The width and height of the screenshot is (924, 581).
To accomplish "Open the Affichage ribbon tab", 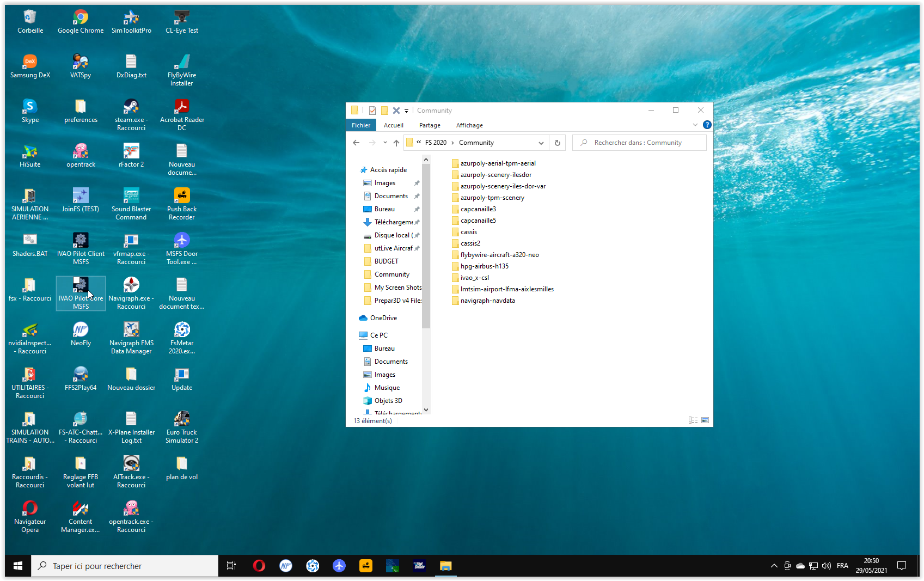I will pyautogui.click(x=469, y=125).
